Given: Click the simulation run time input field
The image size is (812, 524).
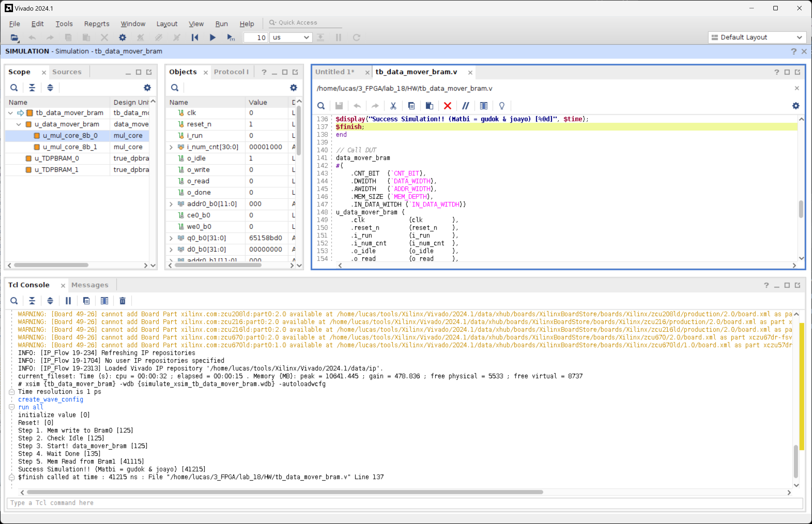Looking at the screenshot, I should [256, 38].
